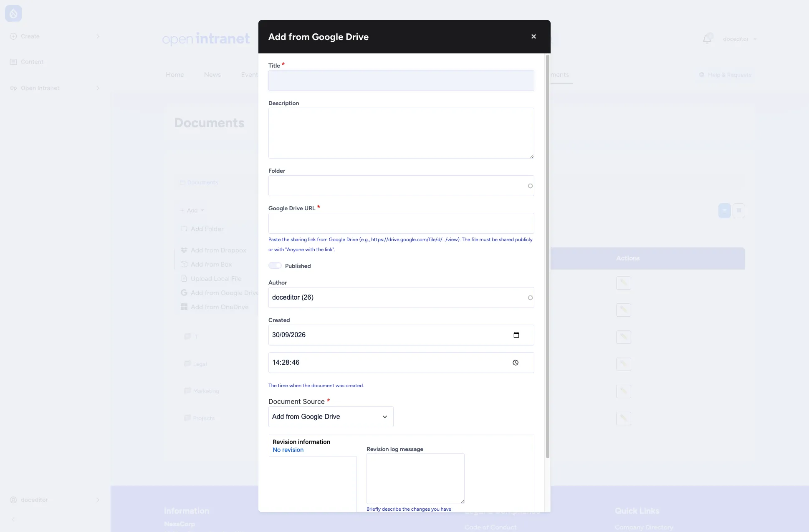This screenshot has width=809, height=532.
Task: Click the Author field with doceditor (26)
Action: 401,298
